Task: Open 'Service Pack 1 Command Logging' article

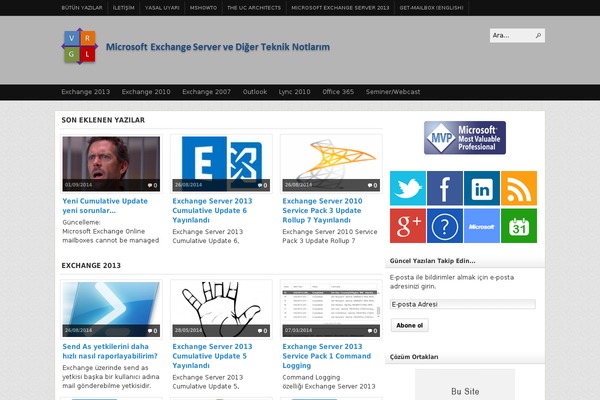Action: coord(326,356)
